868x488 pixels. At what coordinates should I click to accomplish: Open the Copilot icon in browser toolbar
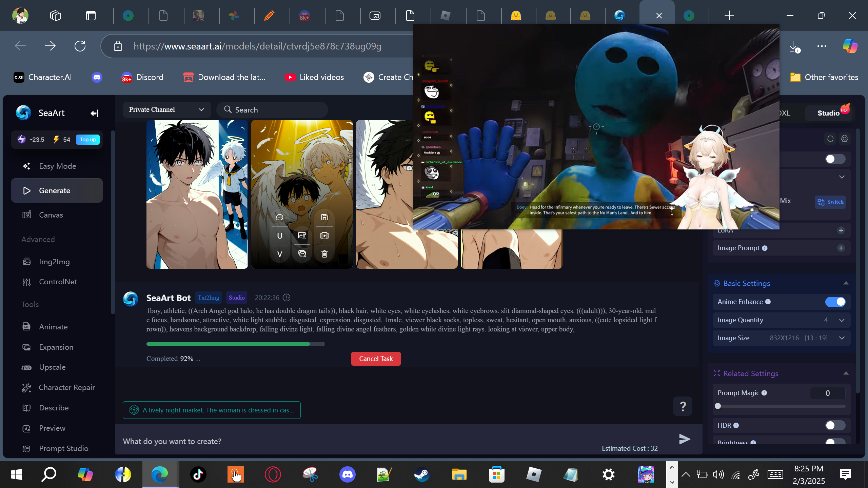(x=850, y=46)
